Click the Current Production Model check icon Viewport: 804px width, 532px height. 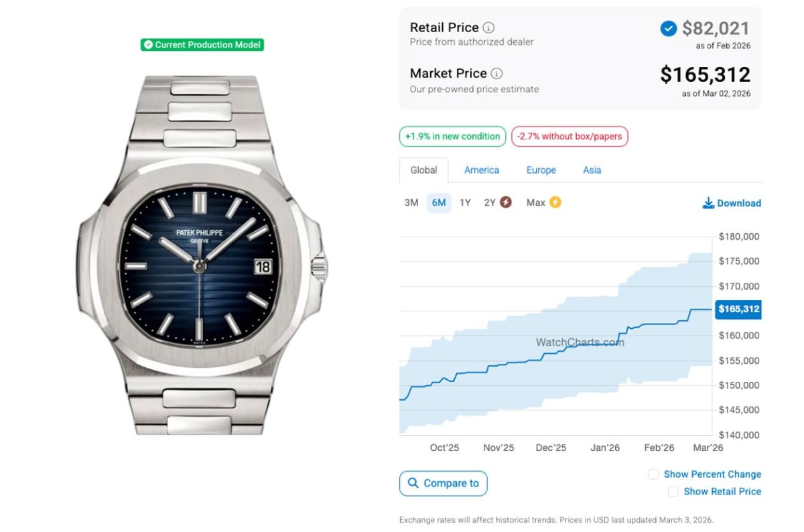148,45
